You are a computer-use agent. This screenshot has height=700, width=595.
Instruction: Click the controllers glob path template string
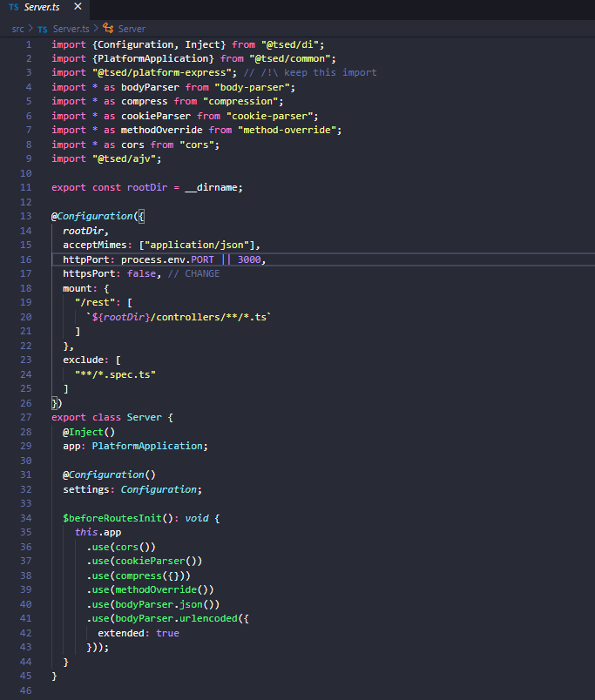(x=179, y=317)
